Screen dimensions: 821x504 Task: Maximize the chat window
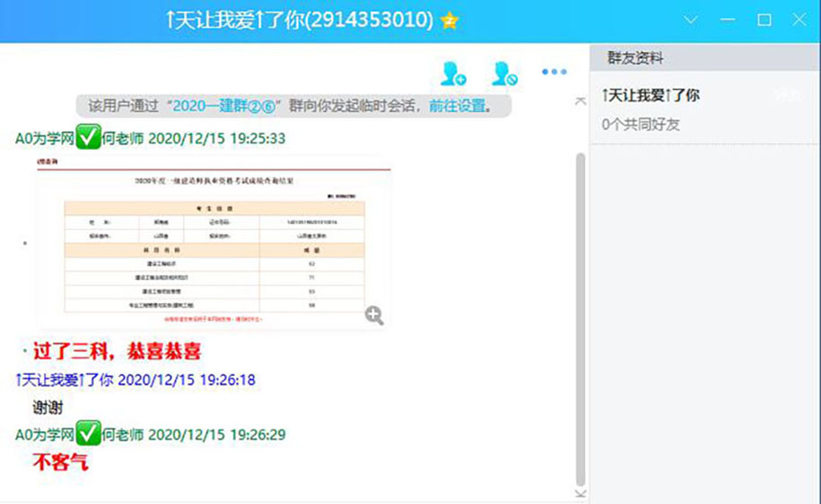click(764, 20)
